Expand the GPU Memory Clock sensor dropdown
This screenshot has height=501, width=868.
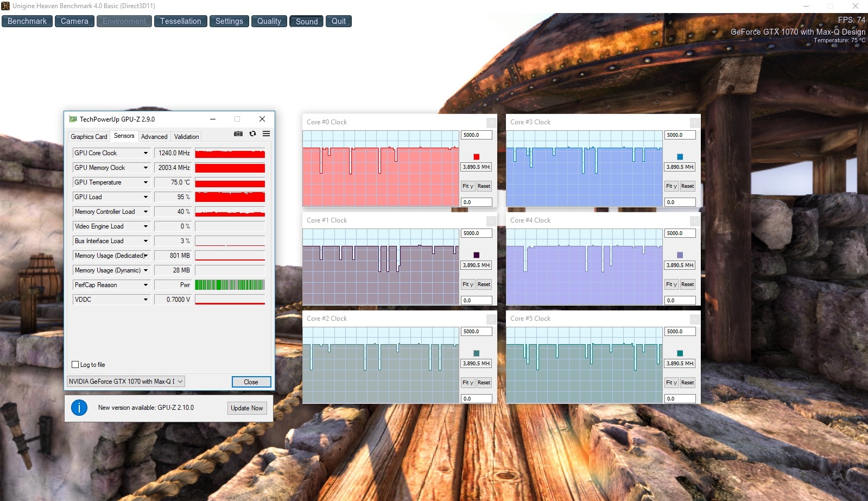[x=145, y=168]
